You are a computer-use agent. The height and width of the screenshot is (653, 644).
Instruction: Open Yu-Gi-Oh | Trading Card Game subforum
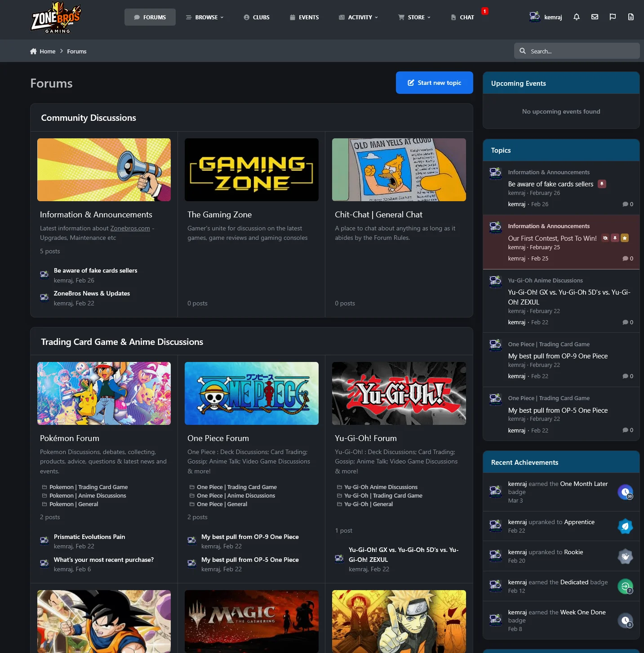point(383,496)
